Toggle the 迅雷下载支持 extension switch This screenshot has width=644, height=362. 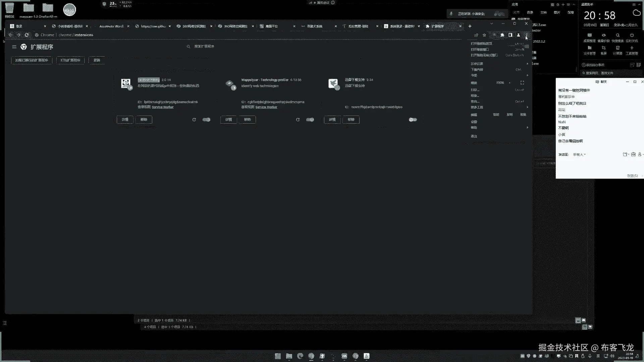pos(413,120)
